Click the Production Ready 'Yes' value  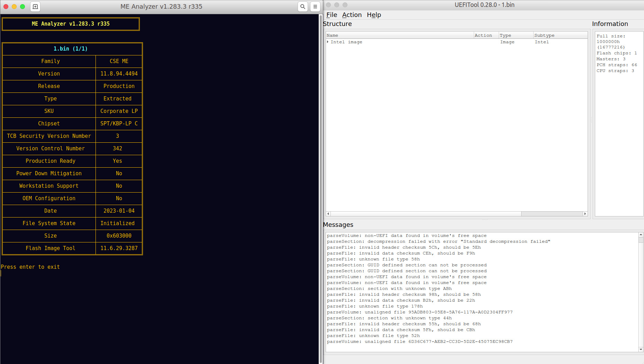coord(118,161)
